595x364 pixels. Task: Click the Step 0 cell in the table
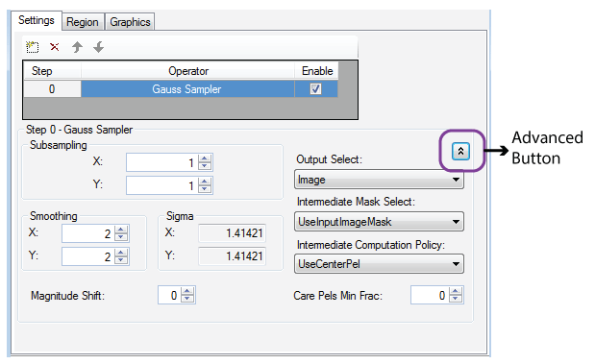pos(52,89)
